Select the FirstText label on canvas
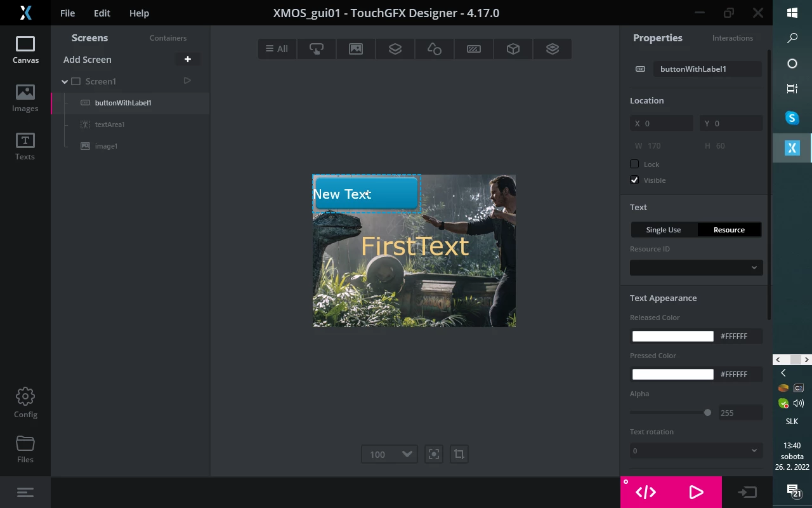812x508 pixels. [x=415, y=246]
